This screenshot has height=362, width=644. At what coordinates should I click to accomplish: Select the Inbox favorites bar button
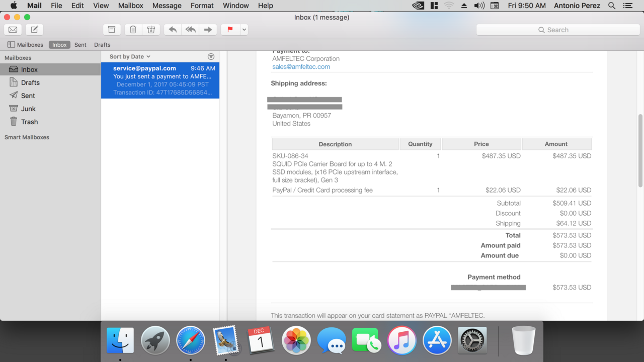pyautogui.click(x=59, y=45)
